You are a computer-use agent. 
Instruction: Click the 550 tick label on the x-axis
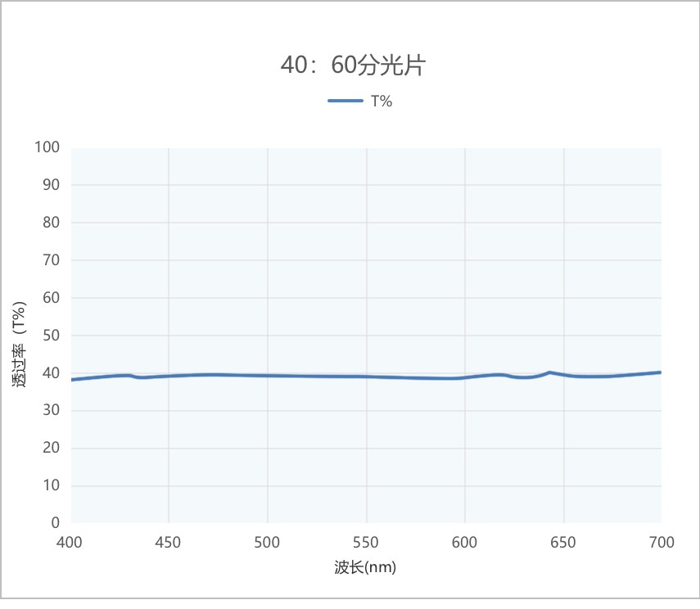coord(368,542)
